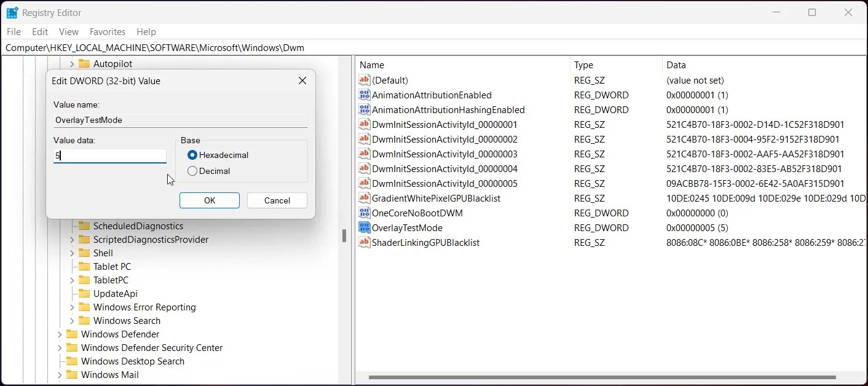Image resolution: width=868 pixels, height=386 pixels.
Task: Open the Favorites menu
Action: (x=108, y=31)
